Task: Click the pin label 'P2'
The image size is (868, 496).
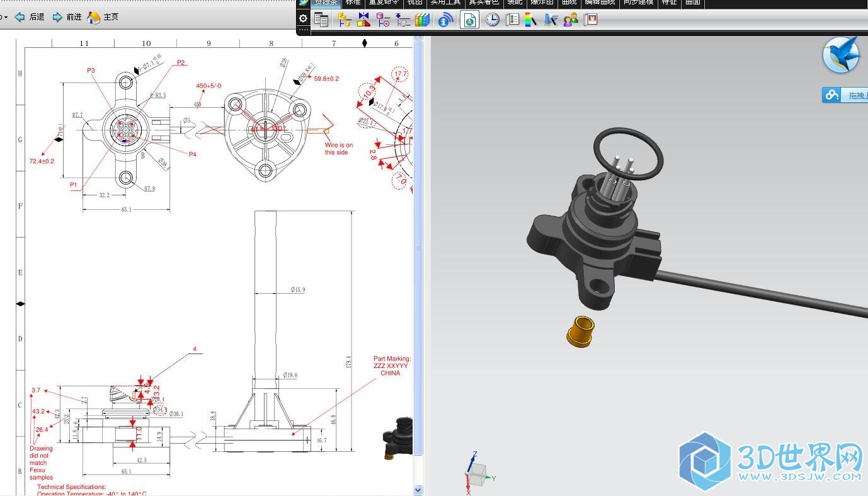Action: tap(181, 62)
